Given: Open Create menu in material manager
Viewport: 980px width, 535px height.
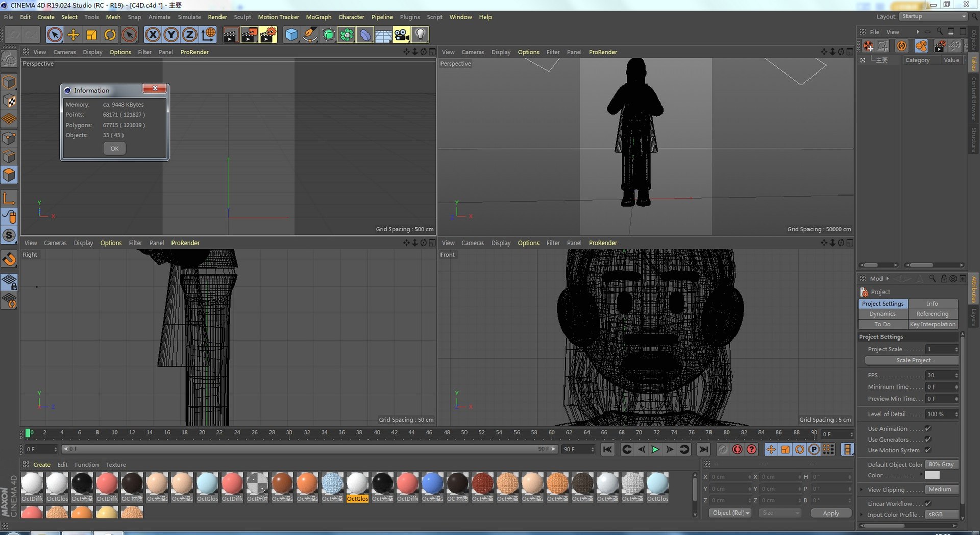Looking at the screenshot, I should click(42, 465).
